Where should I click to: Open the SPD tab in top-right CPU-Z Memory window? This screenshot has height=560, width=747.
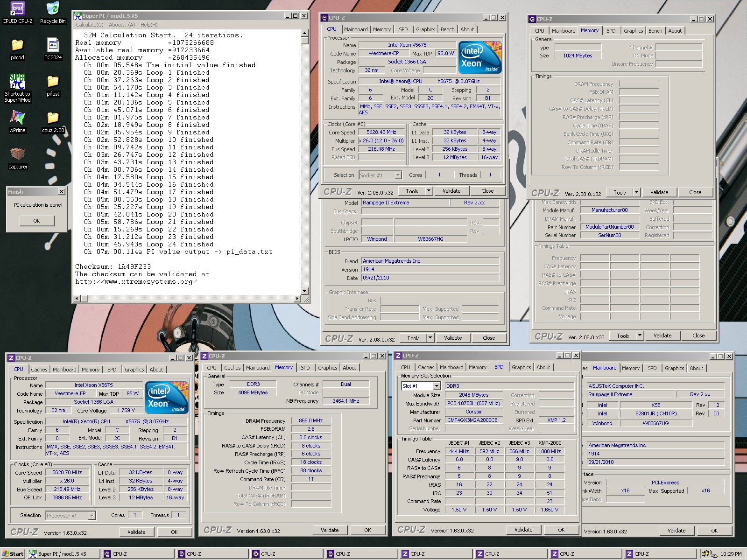pyautogui.click(x=611, y=31)
